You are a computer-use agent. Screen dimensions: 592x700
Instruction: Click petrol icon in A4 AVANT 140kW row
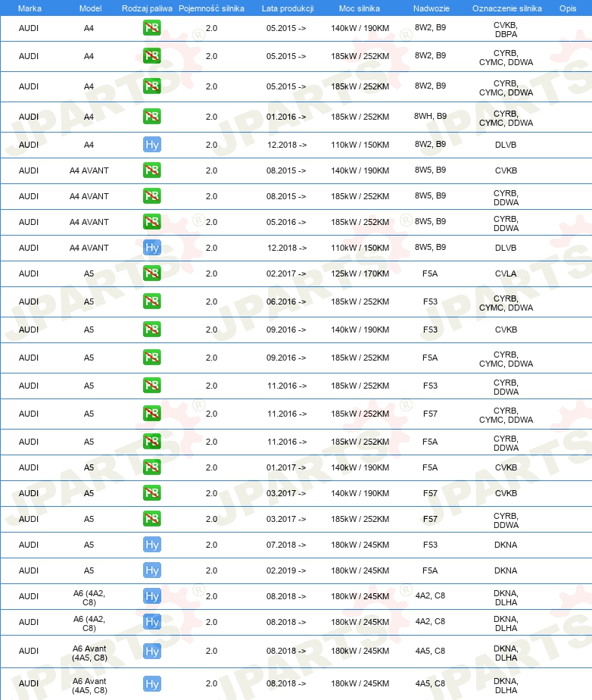[x=151, y=170]
